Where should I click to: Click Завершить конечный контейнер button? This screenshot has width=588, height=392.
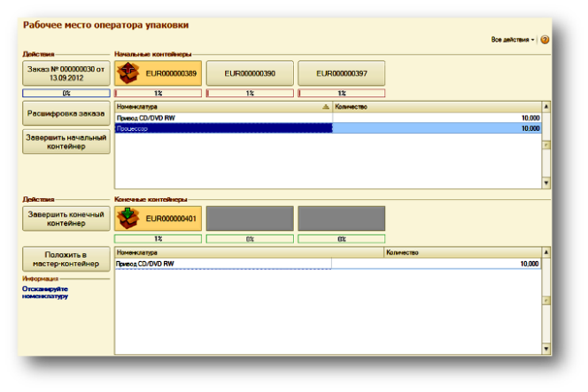point(66,219)
